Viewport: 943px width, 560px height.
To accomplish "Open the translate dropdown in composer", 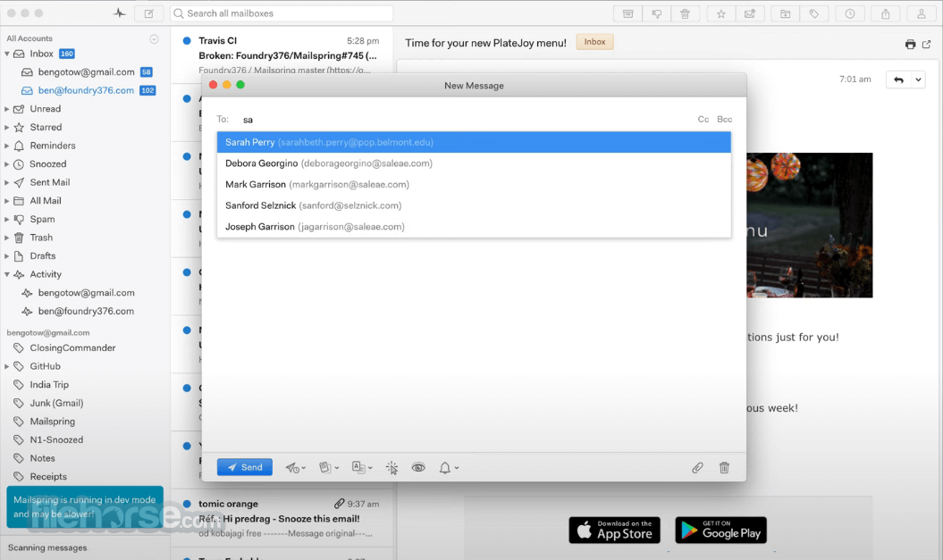I will 362,467.
